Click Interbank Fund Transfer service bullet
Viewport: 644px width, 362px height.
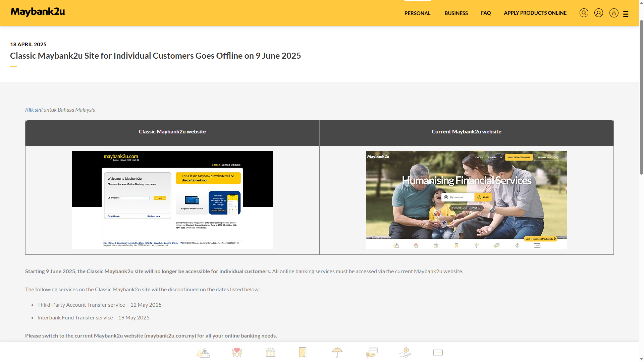pyautogui.click(x=93, y=317)
